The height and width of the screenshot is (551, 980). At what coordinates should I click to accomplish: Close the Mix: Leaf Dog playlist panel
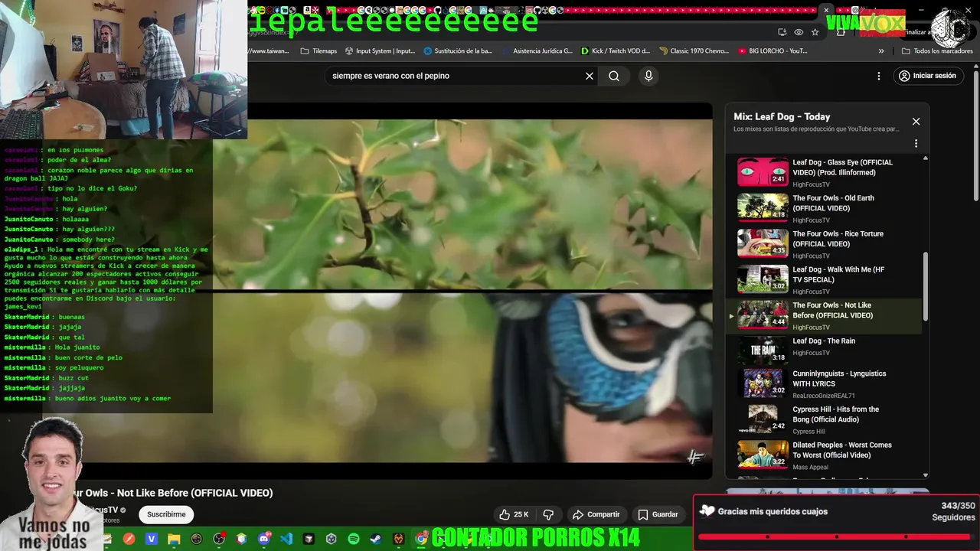coord(916,122)
